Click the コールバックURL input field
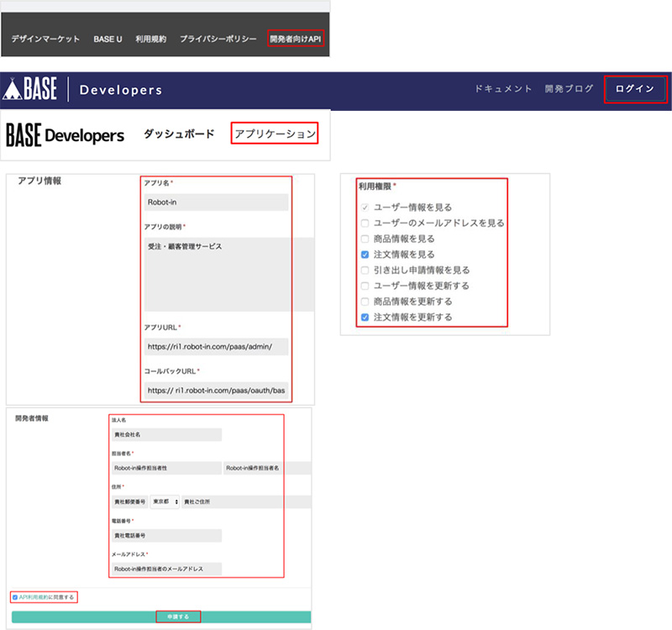Image resolution: width=672 pixels, height=630 pixels. click(216, 391)
